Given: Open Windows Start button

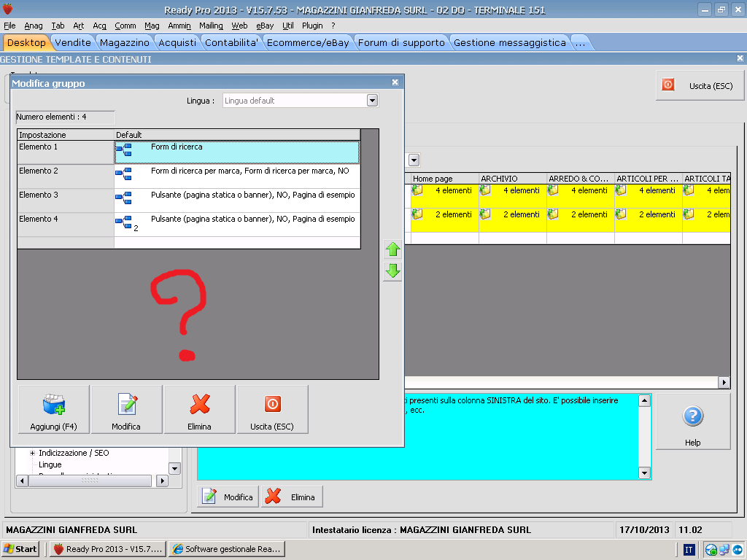Looking at the screenshot, I should [20, 549].
